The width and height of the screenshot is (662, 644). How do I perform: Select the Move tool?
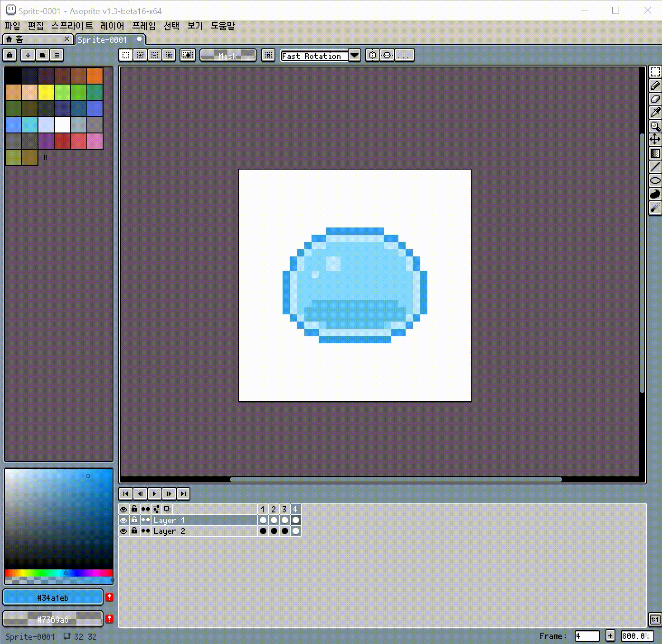coord(655,140)
